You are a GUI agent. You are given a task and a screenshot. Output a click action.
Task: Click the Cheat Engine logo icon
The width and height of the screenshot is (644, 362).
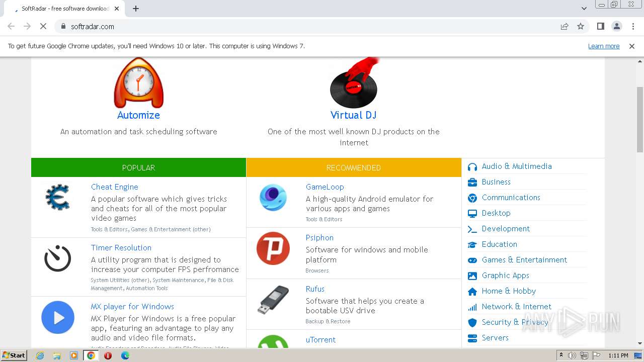click(58, 197)
